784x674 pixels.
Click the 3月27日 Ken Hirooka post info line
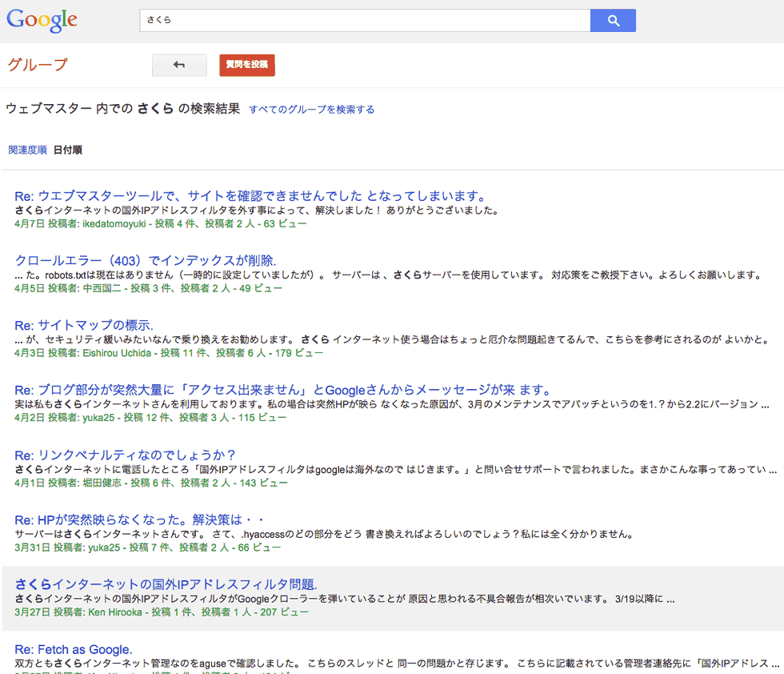162,612
